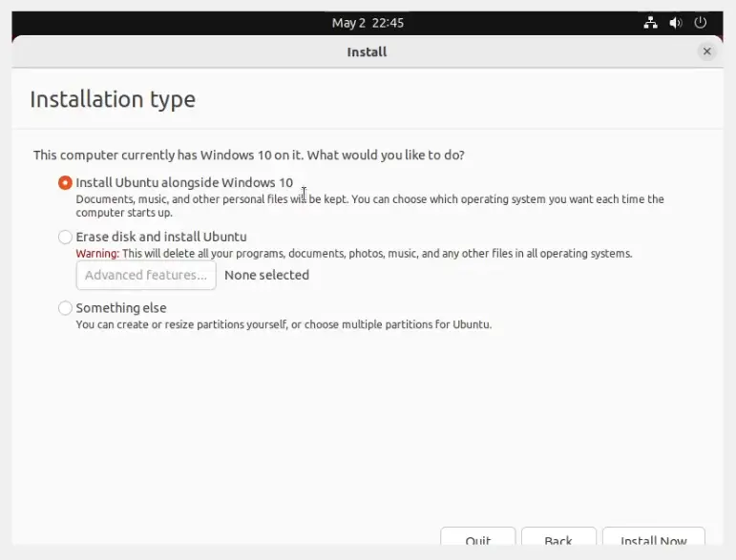Click the Quit button
The image size is (736, 560).
click(x=478, y=537)
